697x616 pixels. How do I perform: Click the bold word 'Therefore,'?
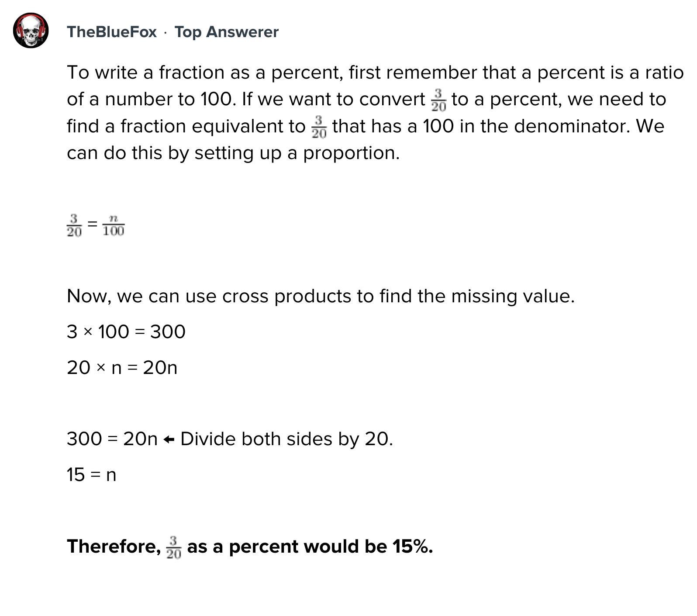tap(114, 546)
